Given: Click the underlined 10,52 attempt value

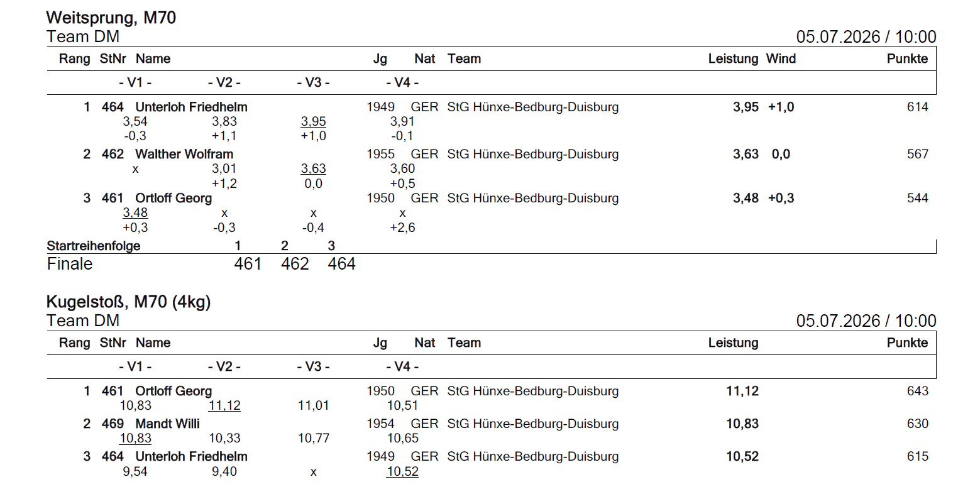Looking at the screenshot, I should [402, 471].
